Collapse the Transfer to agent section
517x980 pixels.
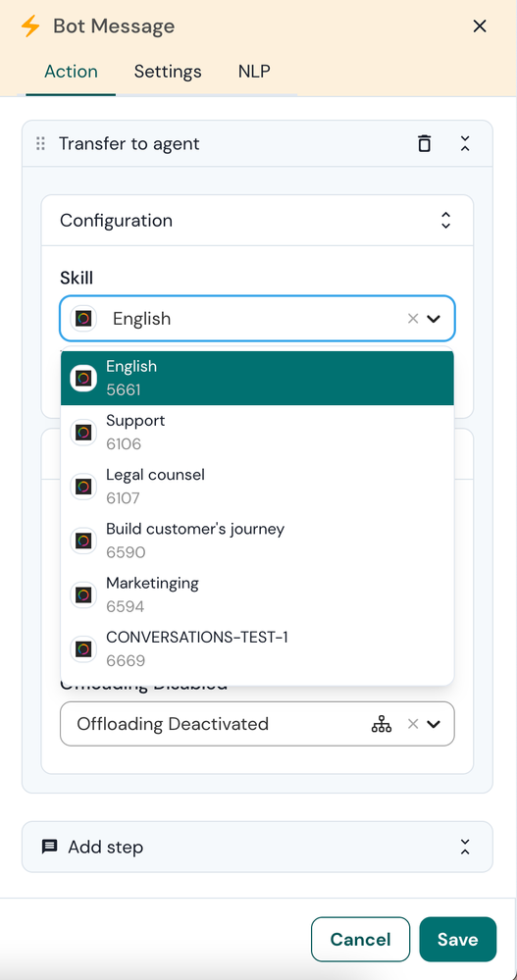[x=465, y=143]
